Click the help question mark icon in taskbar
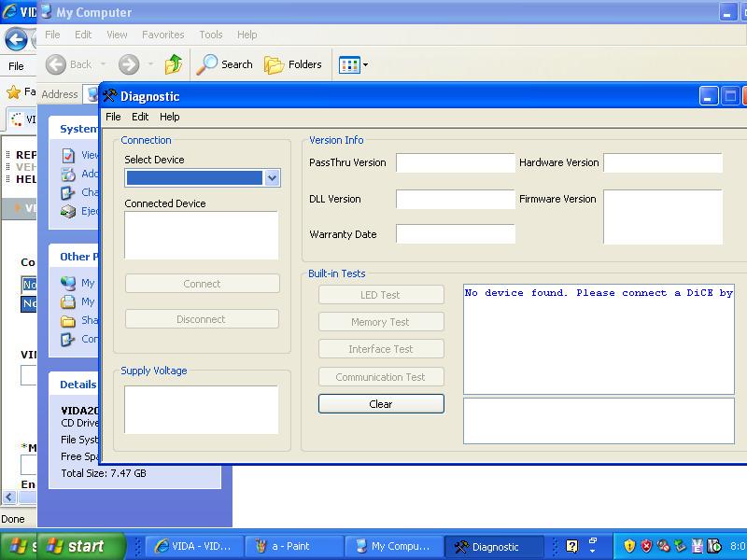 tap(572, 546)
